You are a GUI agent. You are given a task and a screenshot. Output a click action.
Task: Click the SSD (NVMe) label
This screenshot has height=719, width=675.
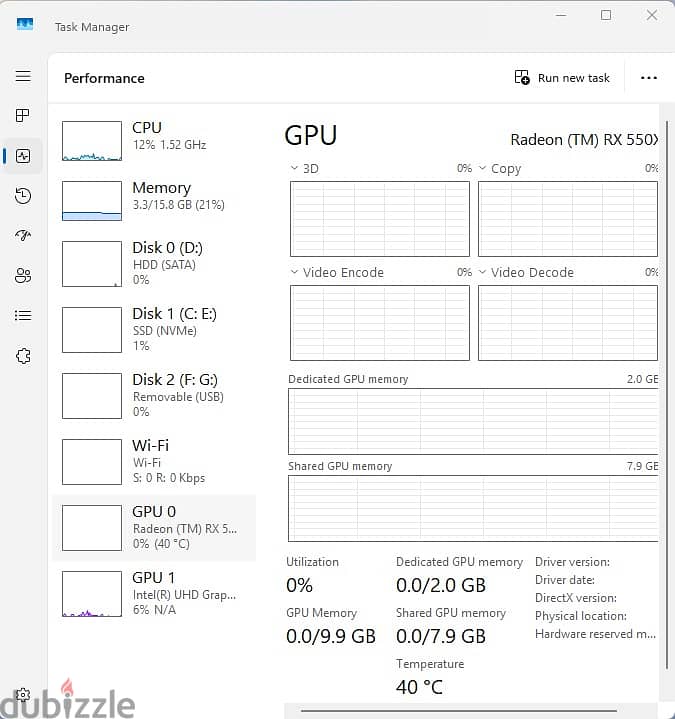tap(165, 331)
